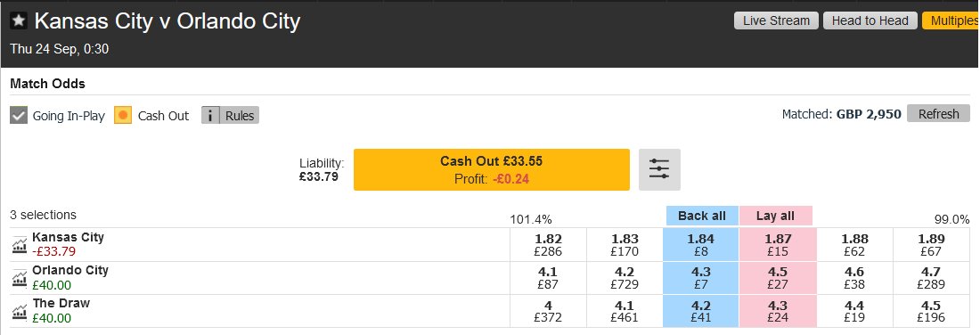Screen dimensions: 980x335
Task: Click the Rules info icon
Action: [210, 116]
